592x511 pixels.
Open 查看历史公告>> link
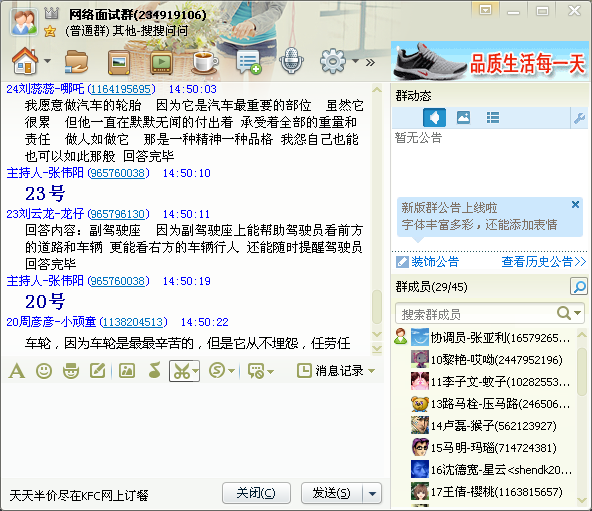point(544,261)
